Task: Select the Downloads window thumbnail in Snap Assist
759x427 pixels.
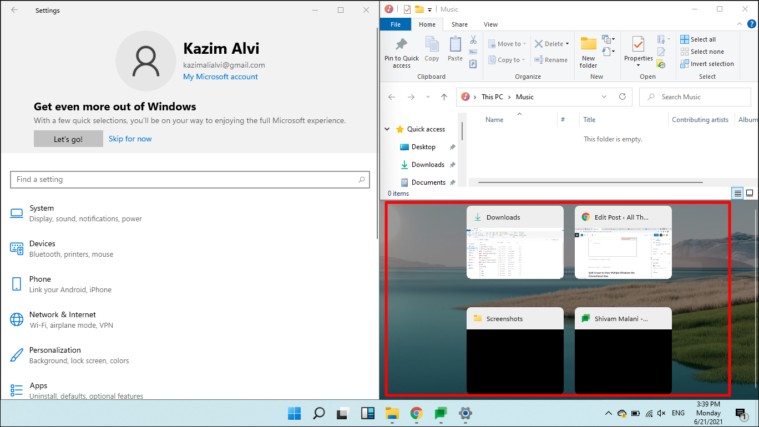Action: 515,243
